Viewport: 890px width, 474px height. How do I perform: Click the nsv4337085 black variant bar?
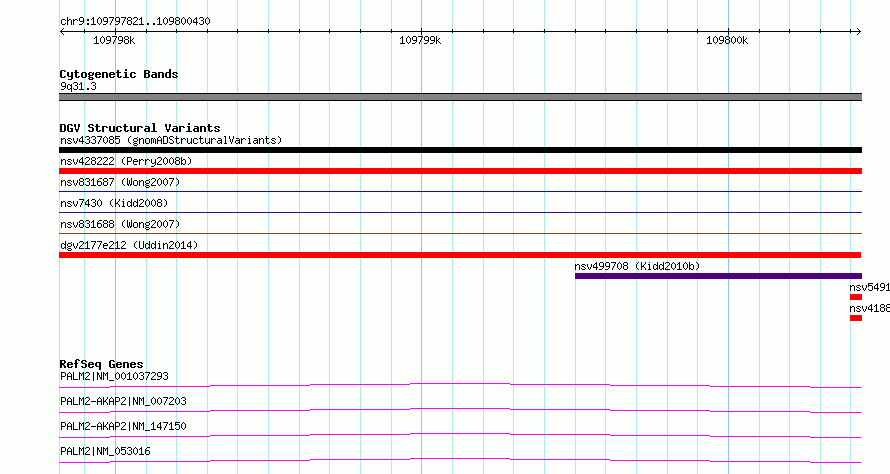click(460, 150)
